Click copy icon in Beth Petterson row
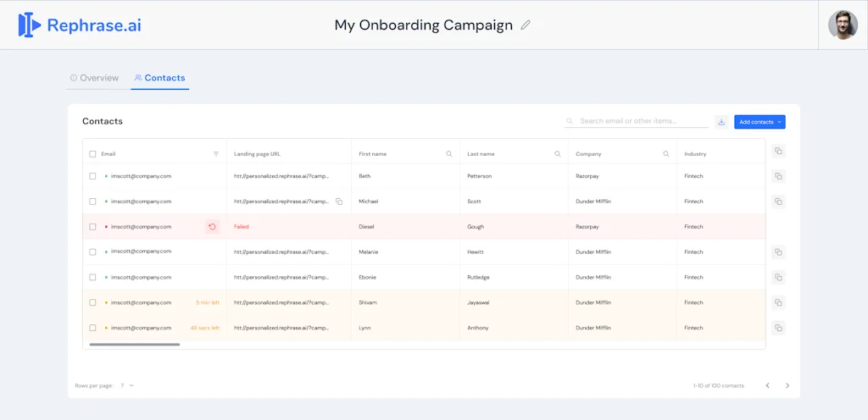The height and width of the screenshot is (420, 868). tap(779, 176)
